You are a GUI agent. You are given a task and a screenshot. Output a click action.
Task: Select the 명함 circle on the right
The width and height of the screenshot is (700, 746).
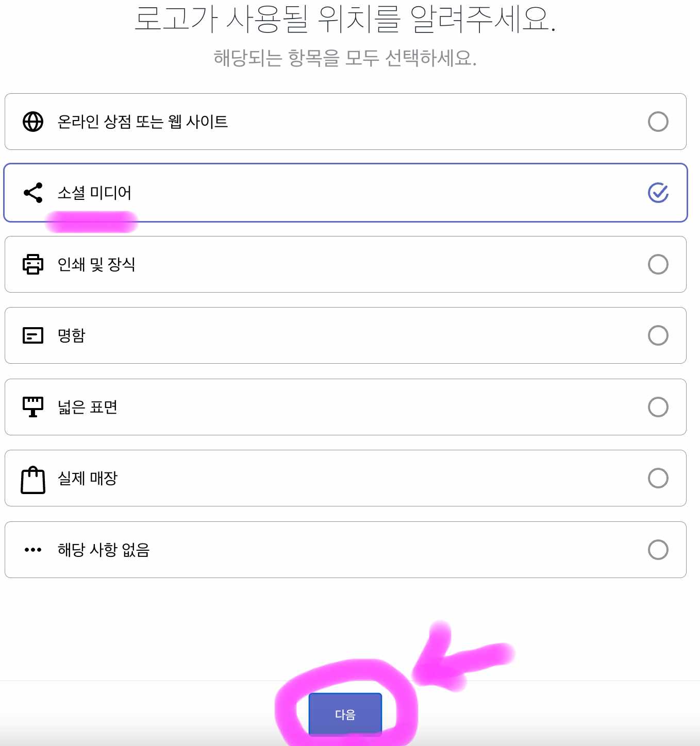[658, 335]
